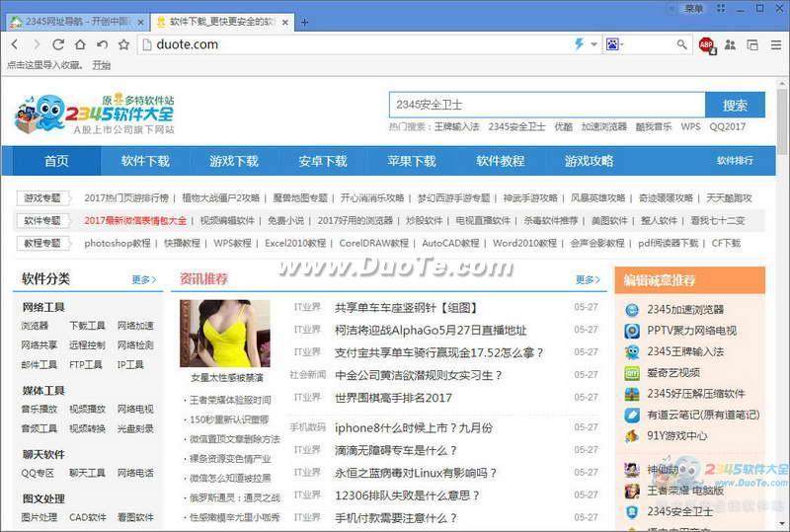
Task: Close the 2345网址导航 tab
Action: click(140, 22)
